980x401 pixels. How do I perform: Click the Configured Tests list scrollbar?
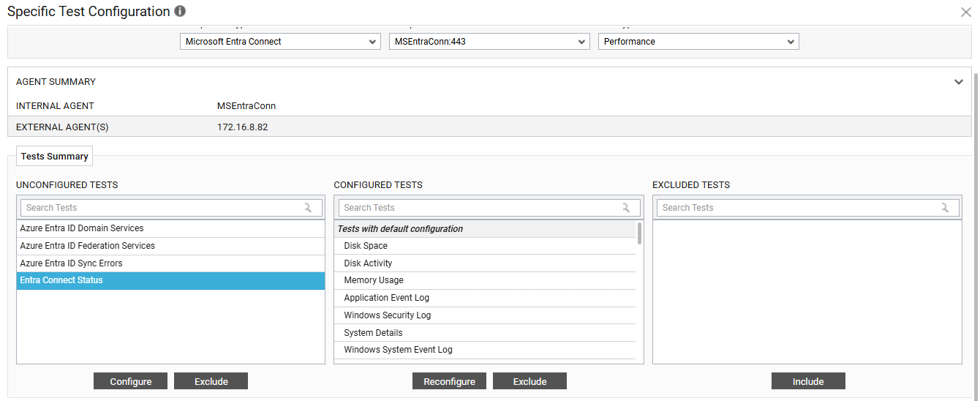click(640, 233)
